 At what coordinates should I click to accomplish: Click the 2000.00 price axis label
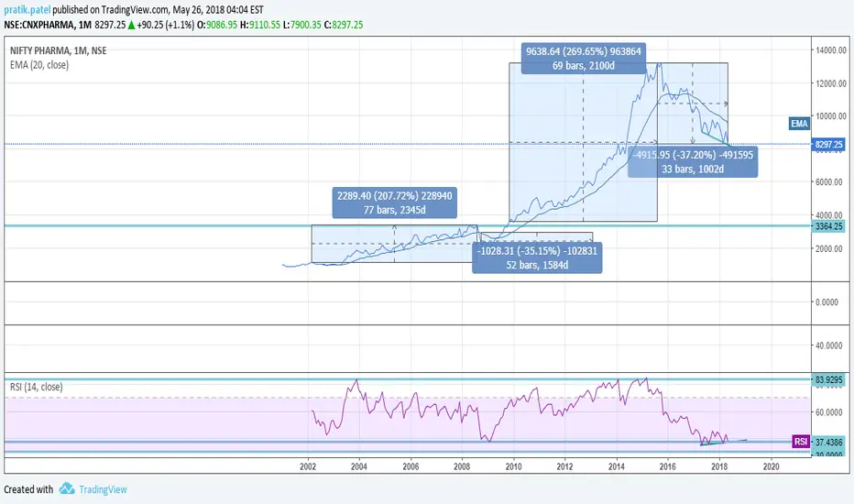(x=830, y=248)
